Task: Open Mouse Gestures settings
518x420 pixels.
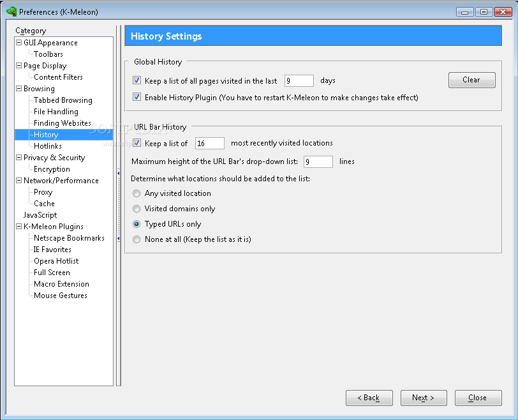Action: click(x=61, y=296)
